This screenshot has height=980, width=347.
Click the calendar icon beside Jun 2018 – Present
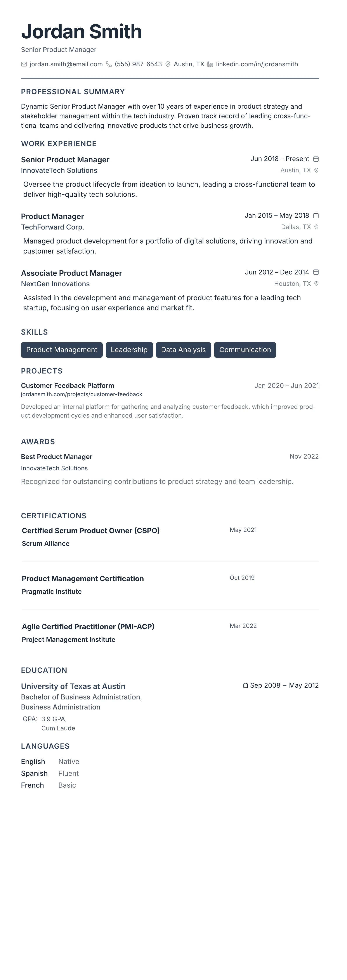pos(316,159)
